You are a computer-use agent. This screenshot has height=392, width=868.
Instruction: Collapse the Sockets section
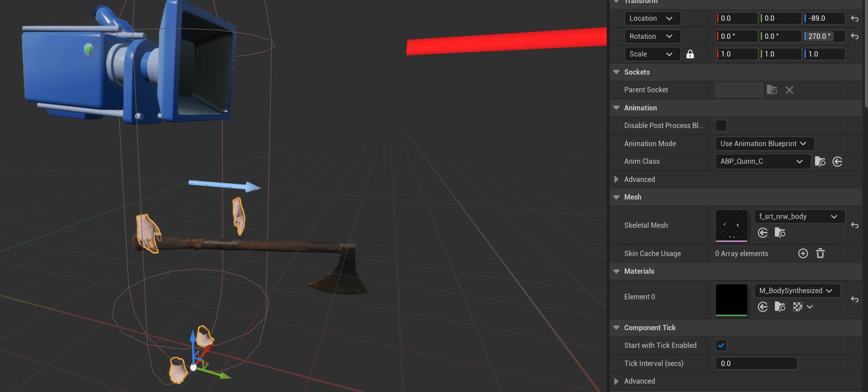[616, 72]
